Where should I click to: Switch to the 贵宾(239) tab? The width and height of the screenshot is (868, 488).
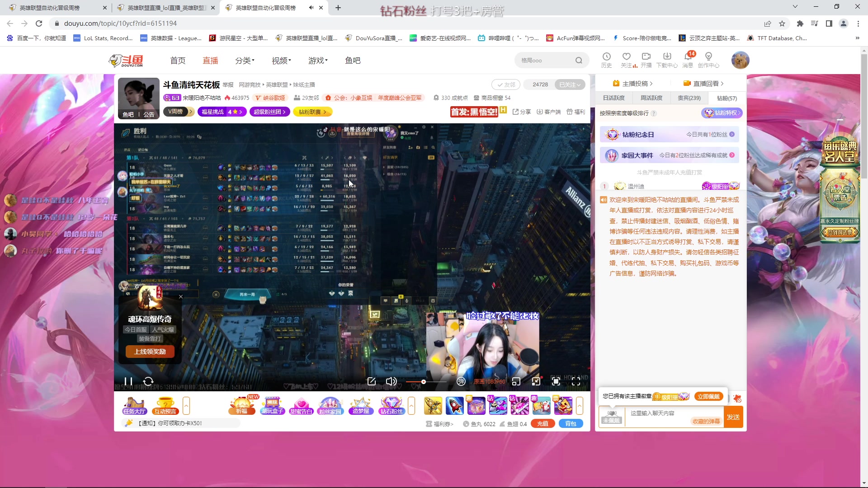[x=689, y=98]
